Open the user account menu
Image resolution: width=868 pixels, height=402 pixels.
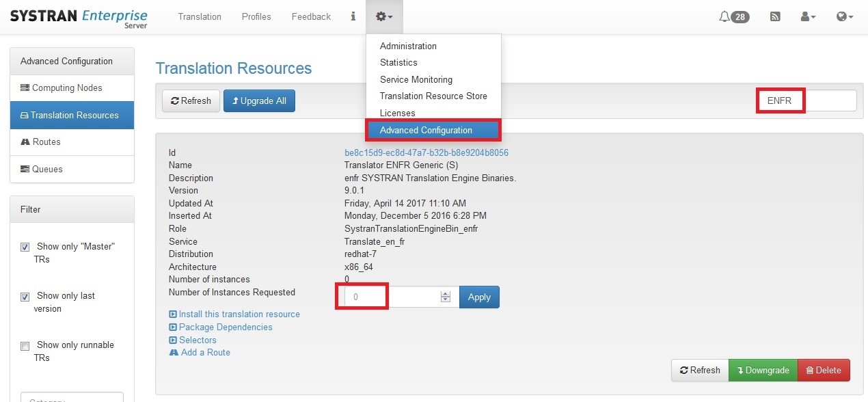(x=808, y=17)
